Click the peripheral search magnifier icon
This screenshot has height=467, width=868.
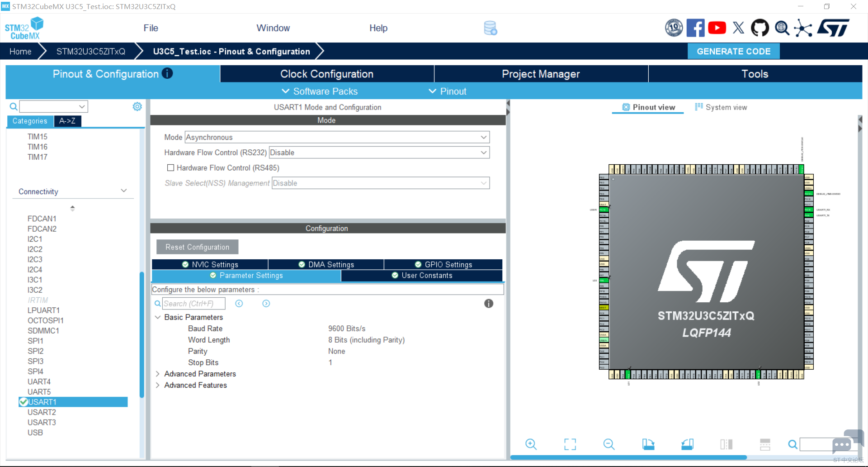click(14, 107)
